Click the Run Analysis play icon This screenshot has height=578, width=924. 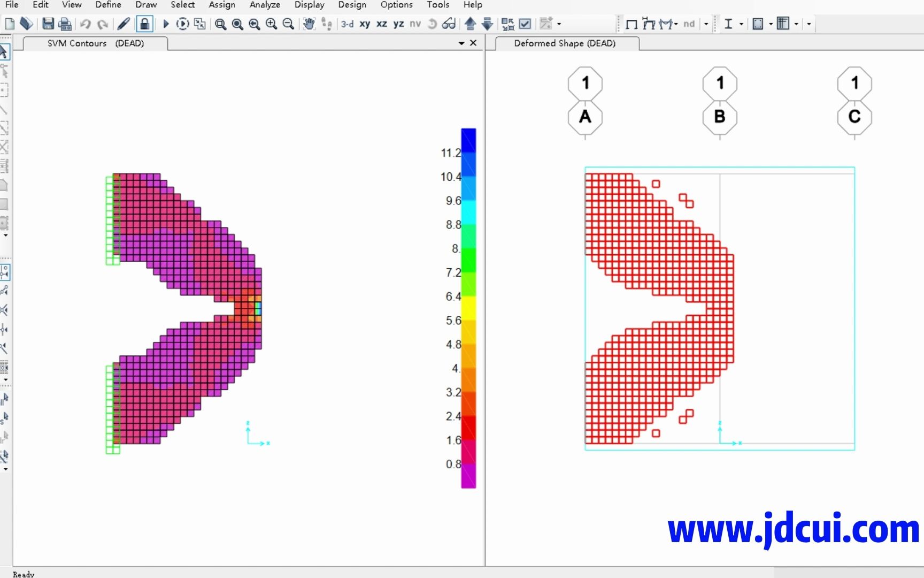[x=166, y=24]
